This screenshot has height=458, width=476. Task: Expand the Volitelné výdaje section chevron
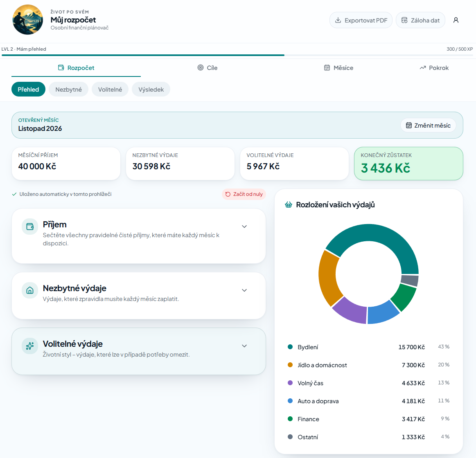244,346
